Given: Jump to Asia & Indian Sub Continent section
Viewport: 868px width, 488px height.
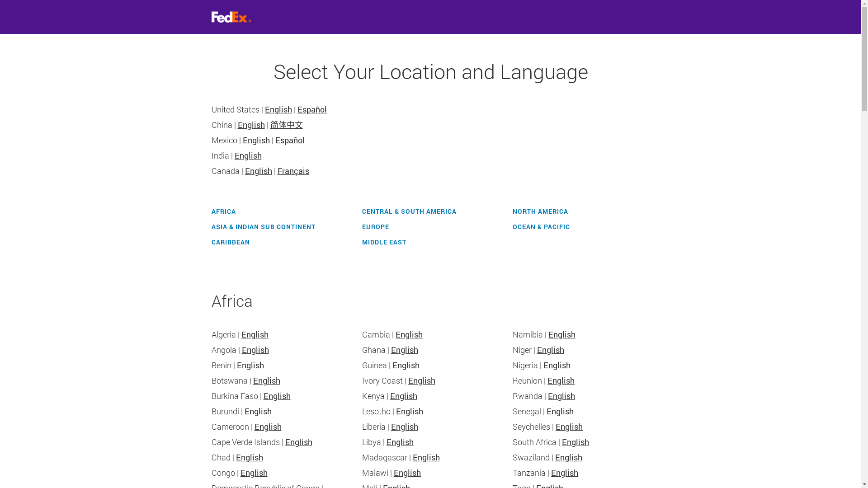Looking at the screenshot, I should click(263, 227).
